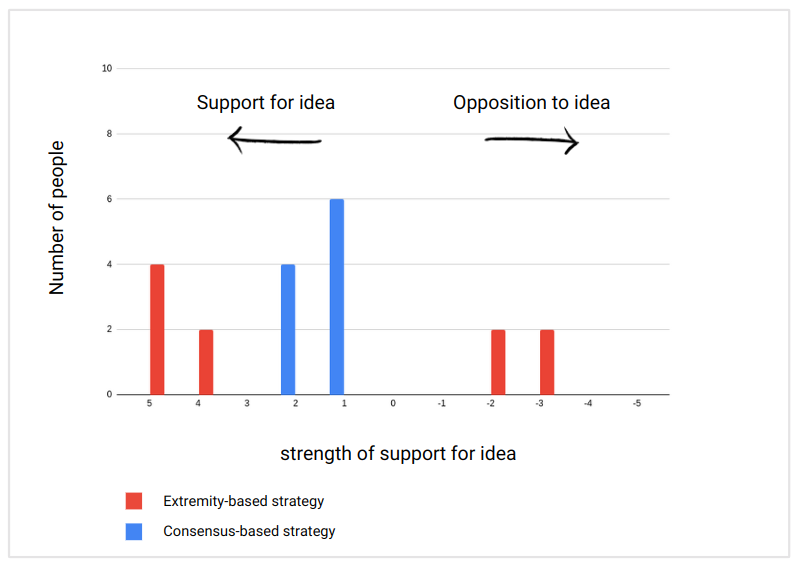Click the red Extremity-based strategy legend swatch

coord(134,501)
